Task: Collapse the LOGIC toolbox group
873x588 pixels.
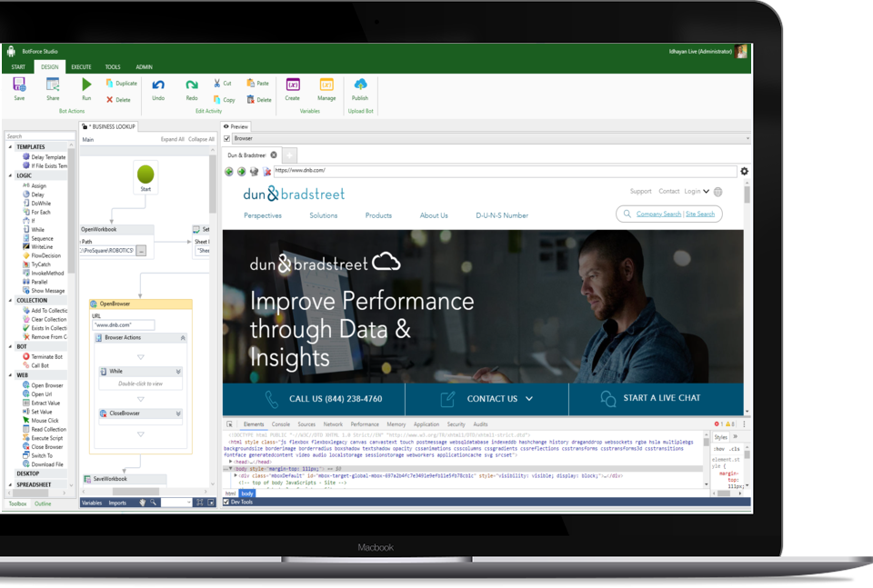Action: (10, 175)
